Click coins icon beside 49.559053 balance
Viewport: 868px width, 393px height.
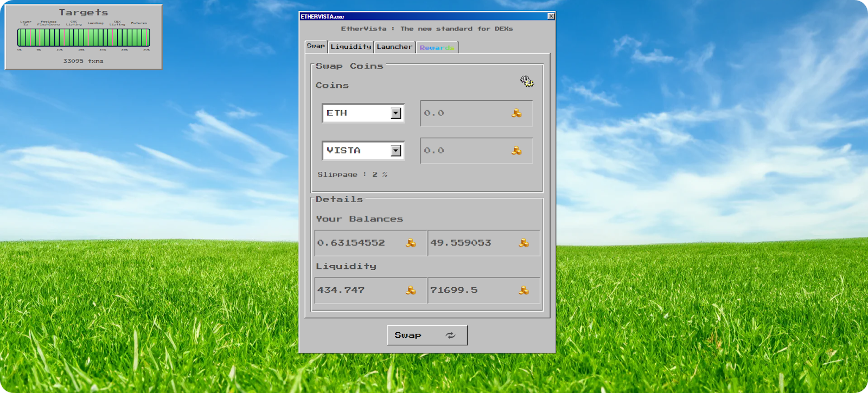[524, 243]
